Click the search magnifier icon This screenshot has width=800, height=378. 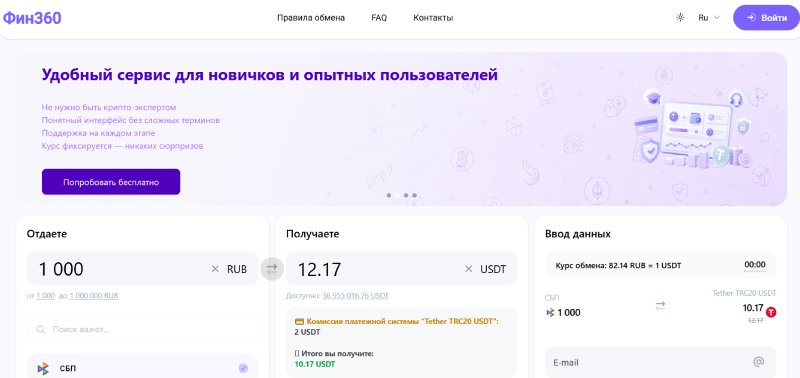point(41,330)
